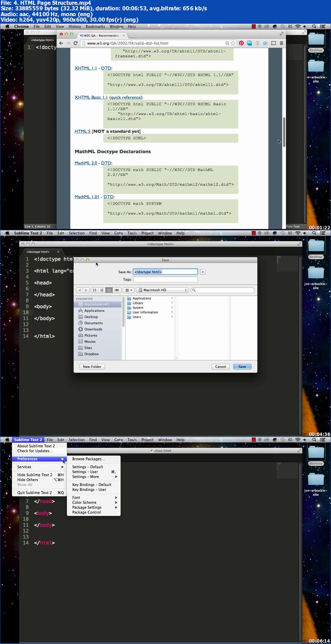Image resolution: width=331 pixels, height=644 pixels.
Task: Click Chrome's address bar URL
Action: tap(128, 43)
